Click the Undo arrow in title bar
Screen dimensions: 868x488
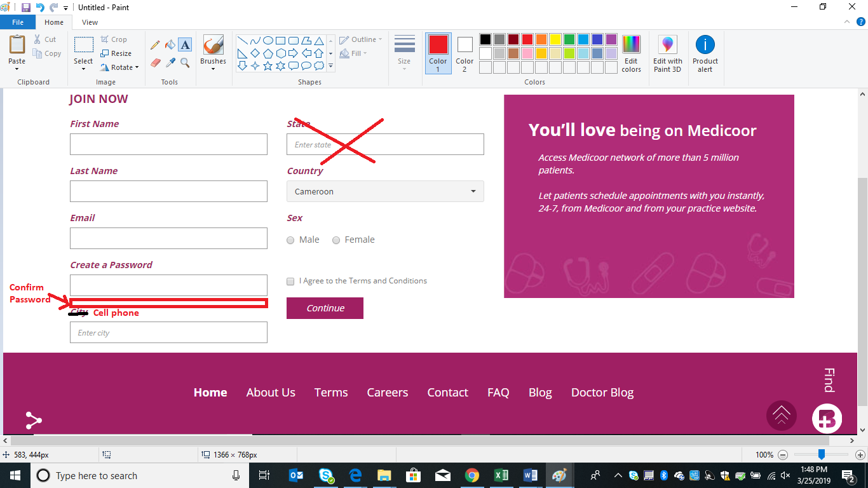point(40,8)
